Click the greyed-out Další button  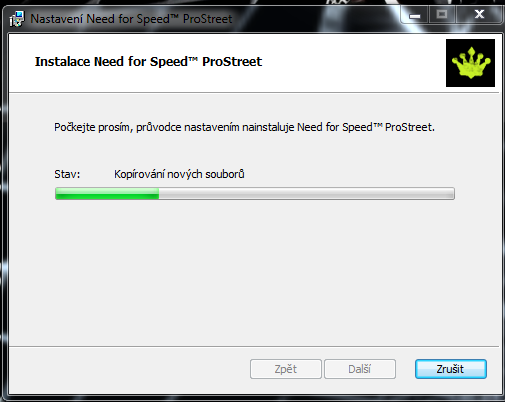360,369
